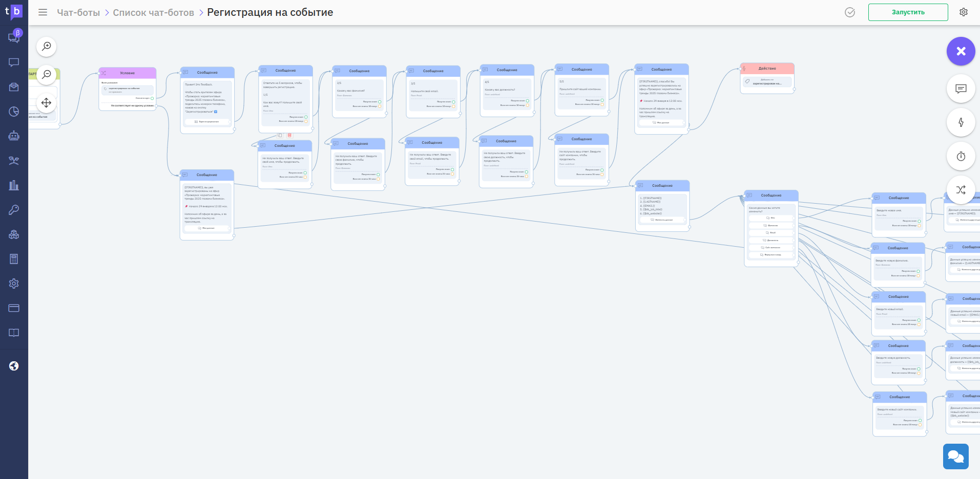Open the chat-bots robot section in sidebar

tap(14, 136)
